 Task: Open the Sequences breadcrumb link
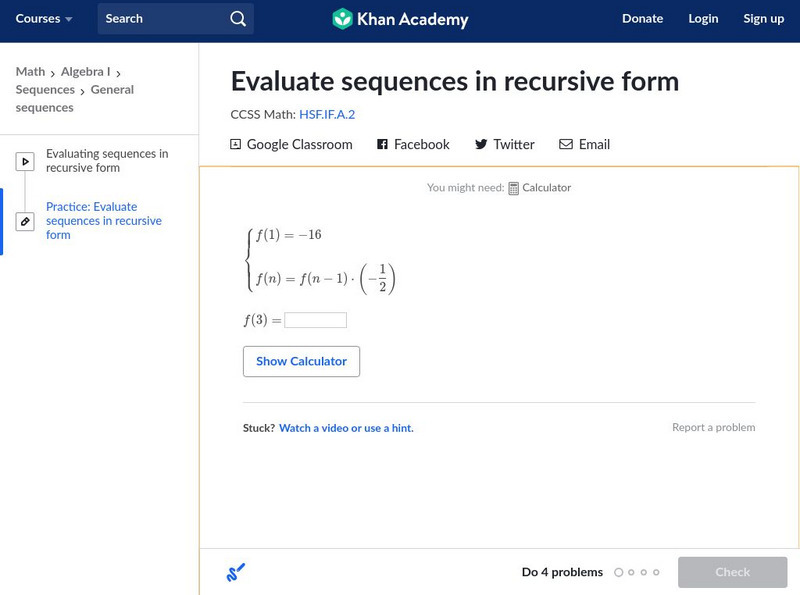pyautogui.click(x=45, y=90)
